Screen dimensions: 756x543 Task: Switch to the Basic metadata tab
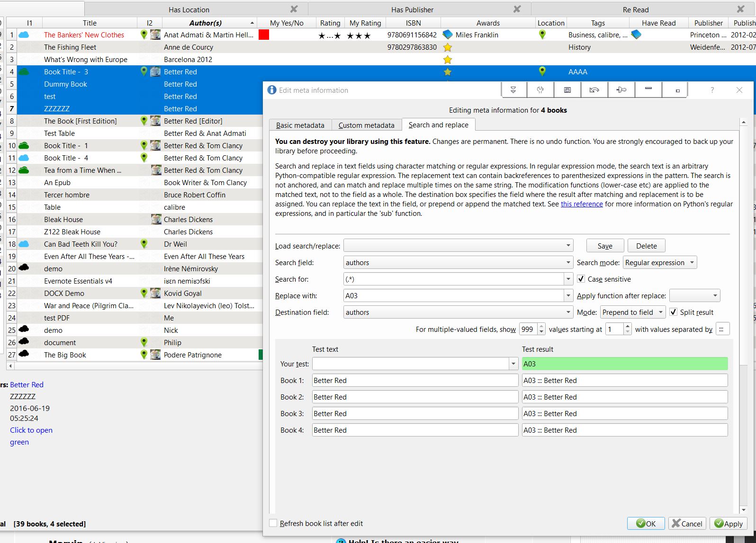(300, 125)
